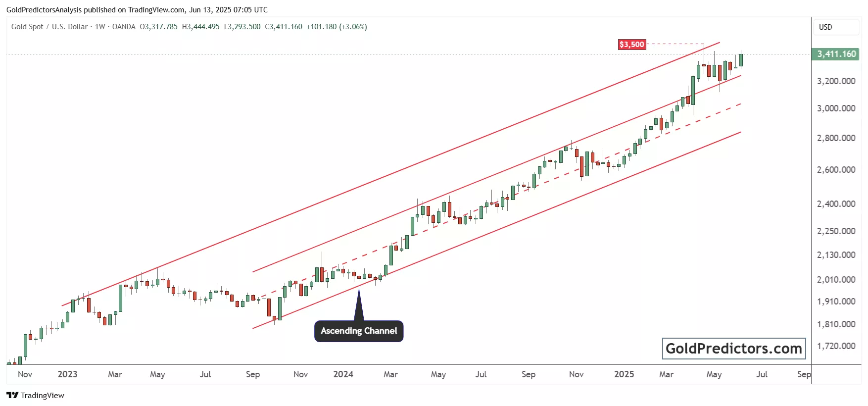
Task: Click the 2,800.000 price axis level
Action: [836, 138]
